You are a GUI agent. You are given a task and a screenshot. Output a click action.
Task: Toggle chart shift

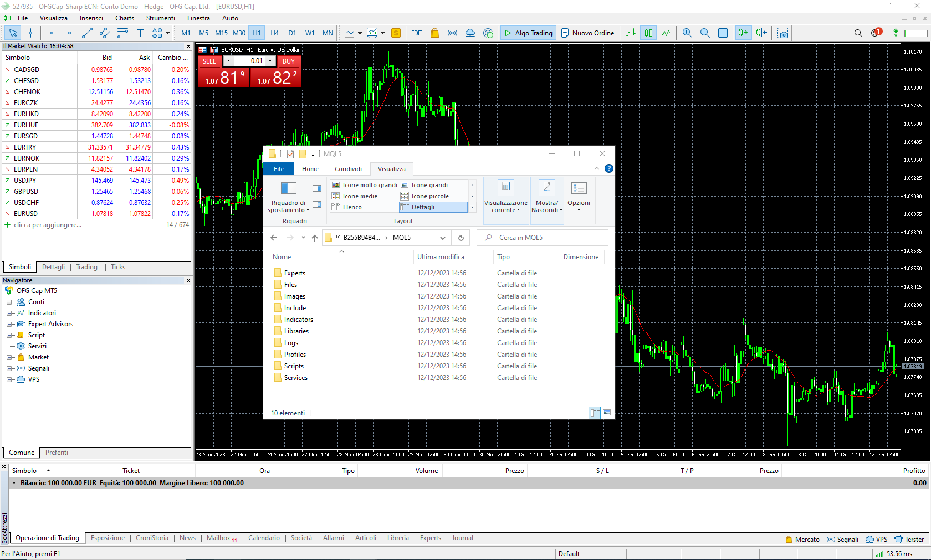[x=761, y=33]
